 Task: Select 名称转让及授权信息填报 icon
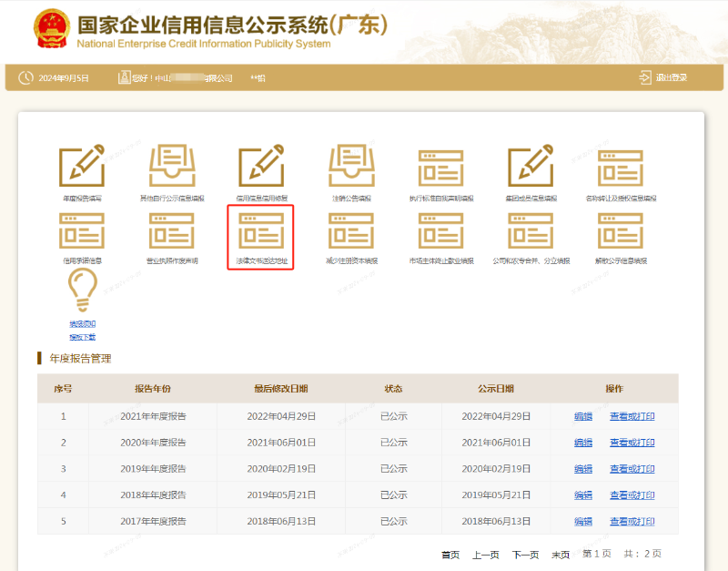621,166
